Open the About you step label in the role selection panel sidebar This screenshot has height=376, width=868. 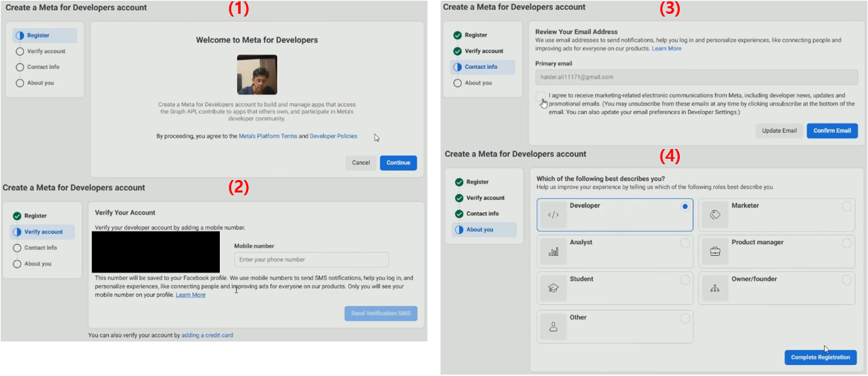[x=480, y=230]
